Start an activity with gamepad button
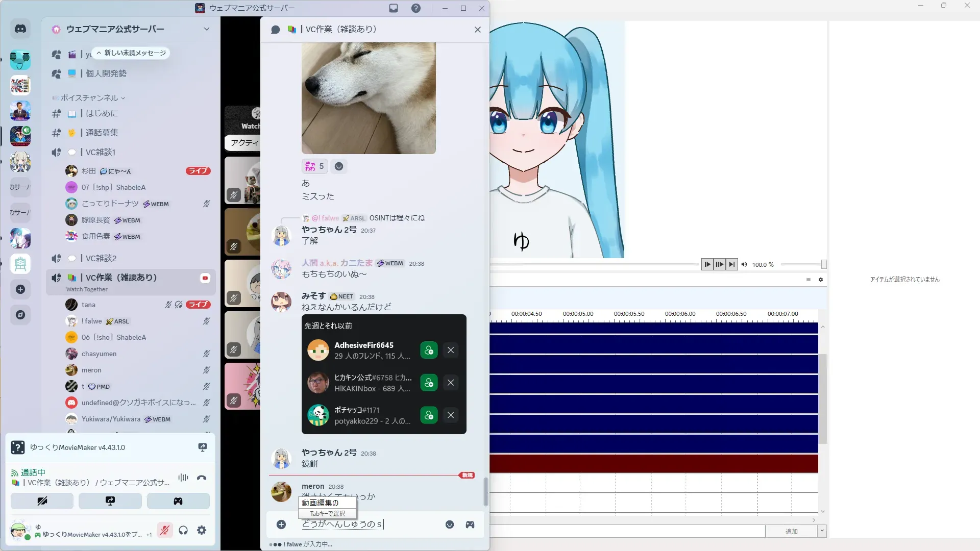 178,501
